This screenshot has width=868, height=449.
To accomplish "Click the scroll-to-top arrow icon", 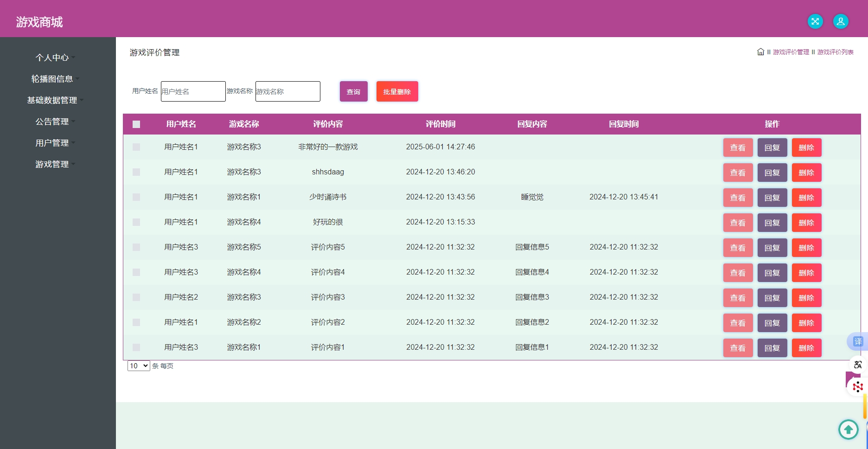I will point(848,429).
